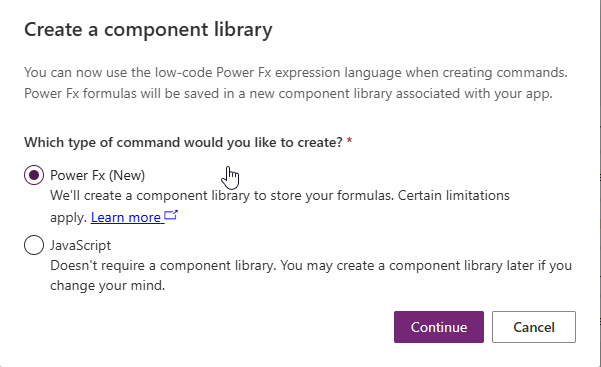Click the "Certain limitations" text
The height and width of the screenshot is (367, 601).
click(454, 196)
